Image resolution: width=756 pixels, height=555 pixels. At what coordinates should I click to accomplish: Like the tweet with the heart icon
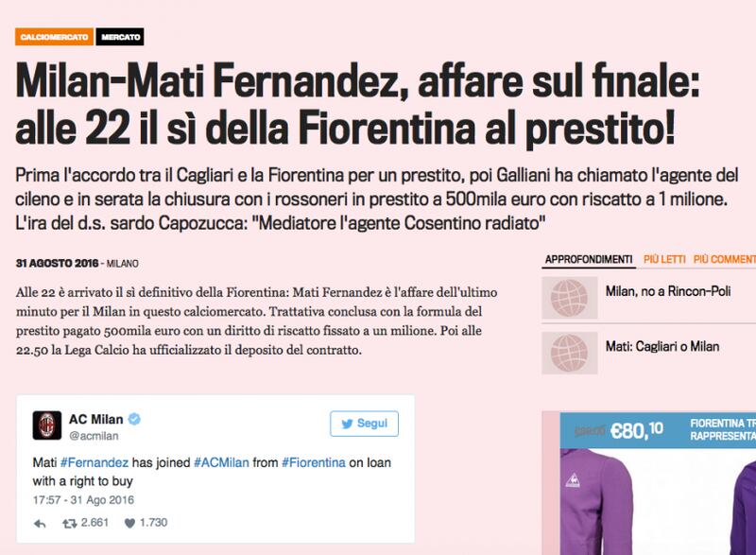click(129, 523)
